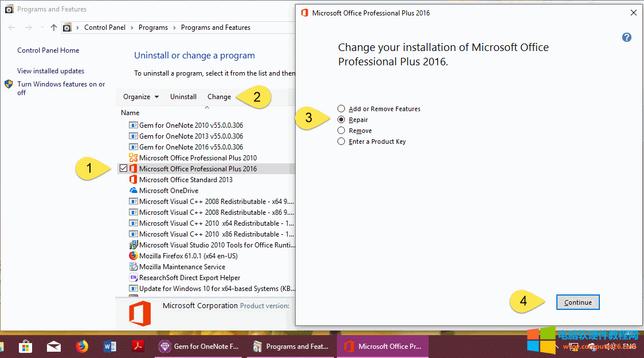Viewport: 644px width, 358px height.
Task: Open Word from the taskbar
Action: [110, 346]
